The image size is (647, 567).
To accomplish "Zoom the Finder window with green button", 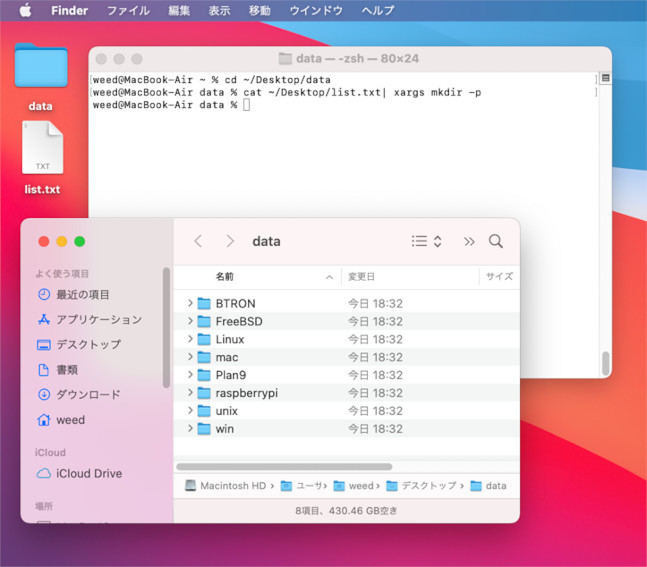I will click(x=80, y=241).
